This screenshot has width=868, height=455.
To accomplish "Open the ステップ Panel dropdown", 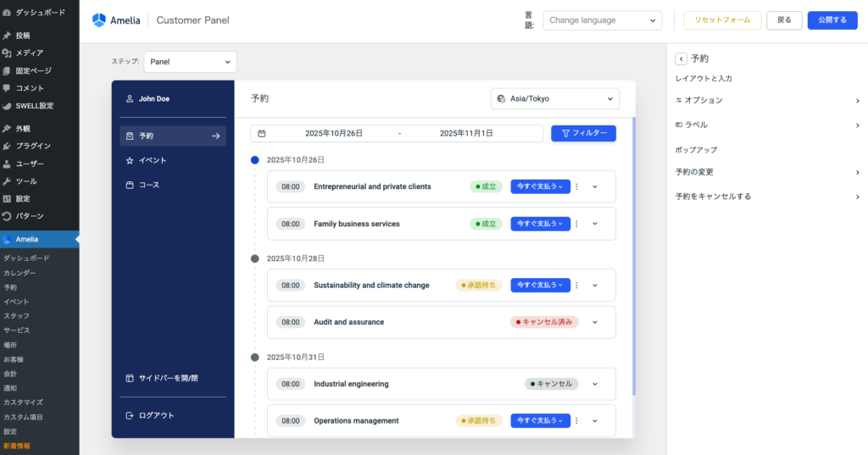I will pos(190,62).
